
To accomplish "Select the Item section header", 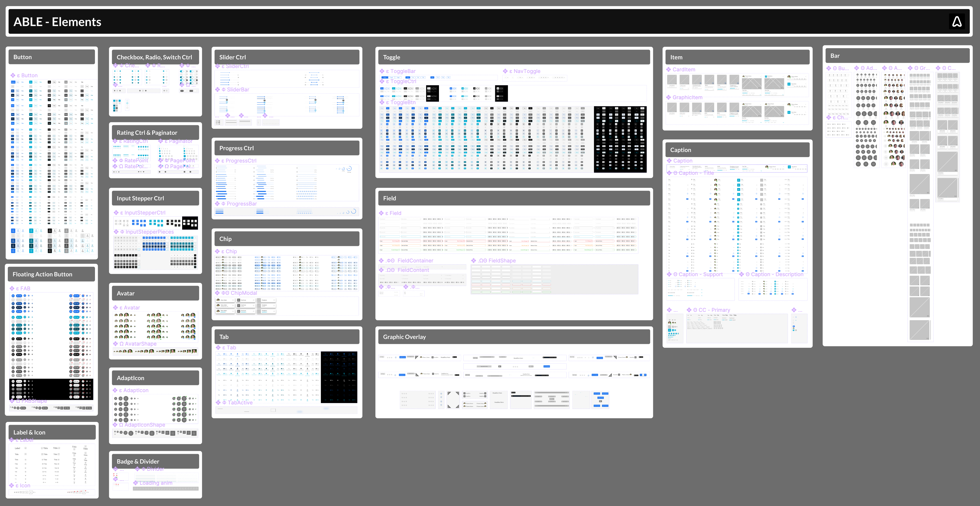I will tap(737, 57).
